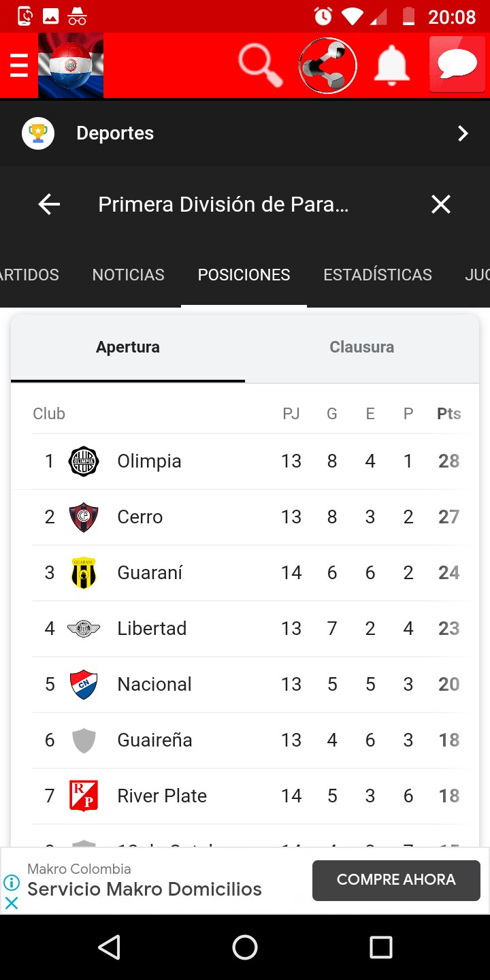Tap the notifications bell icon
The image size is (490, 980).
pyautogui.click(x=392, y=65)
